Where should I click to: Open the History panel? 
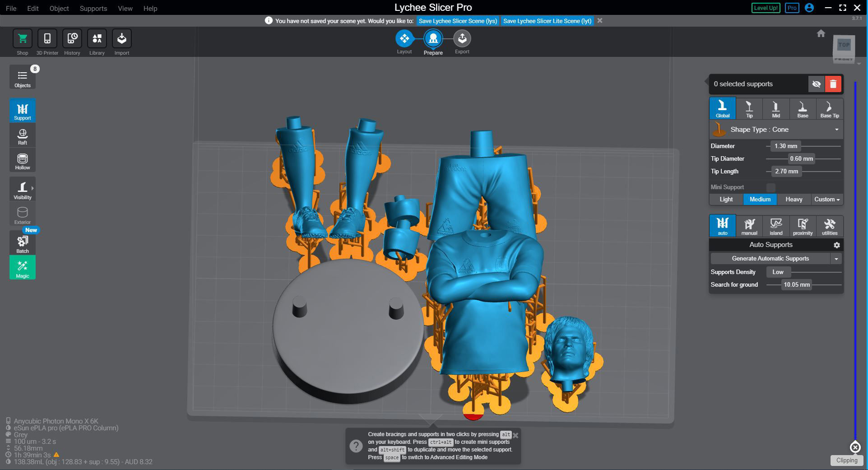72,39
